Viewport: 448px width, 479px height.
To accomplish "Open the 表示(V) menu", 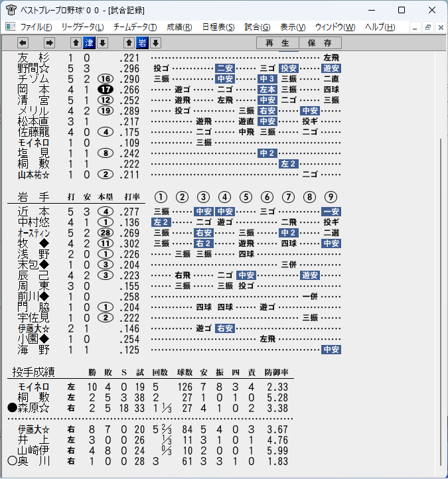I will [293, 27].
